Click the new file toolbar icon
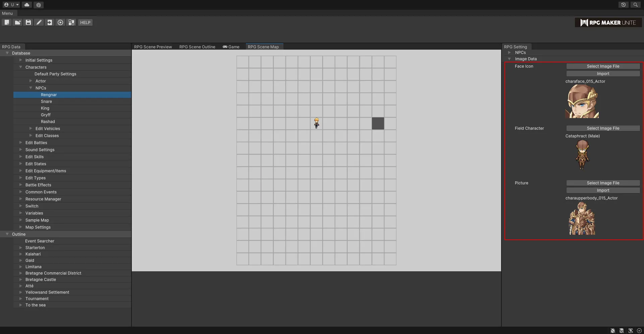This screenshot has height=334, width=644. (x=7, y=22)
